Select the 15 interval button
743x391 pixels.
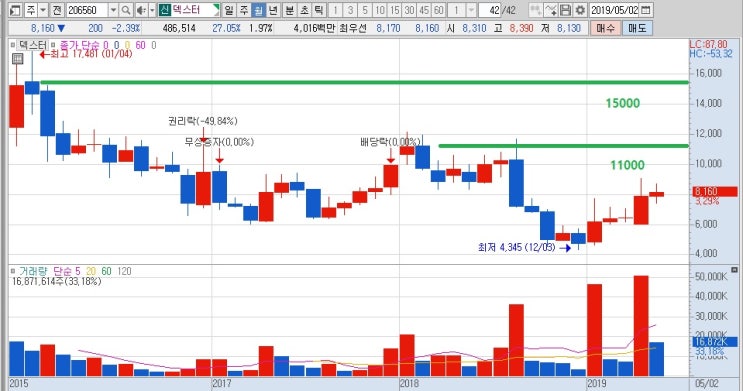click(395, 10)
